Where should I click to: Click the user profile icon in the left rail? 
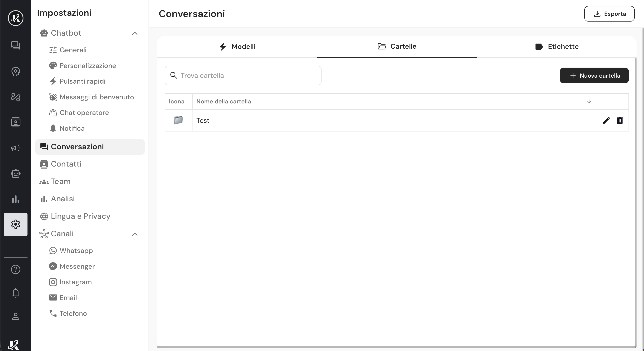16,316
